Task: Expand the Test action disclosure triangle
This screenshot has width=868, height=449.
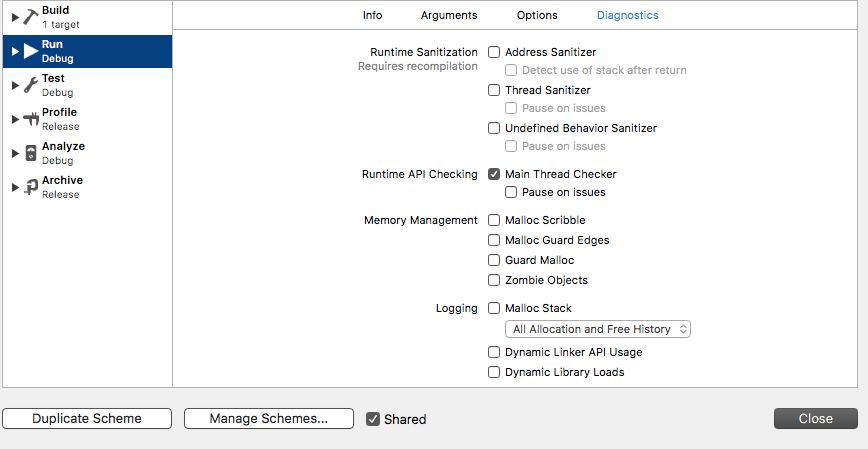Action: point(15,85)
